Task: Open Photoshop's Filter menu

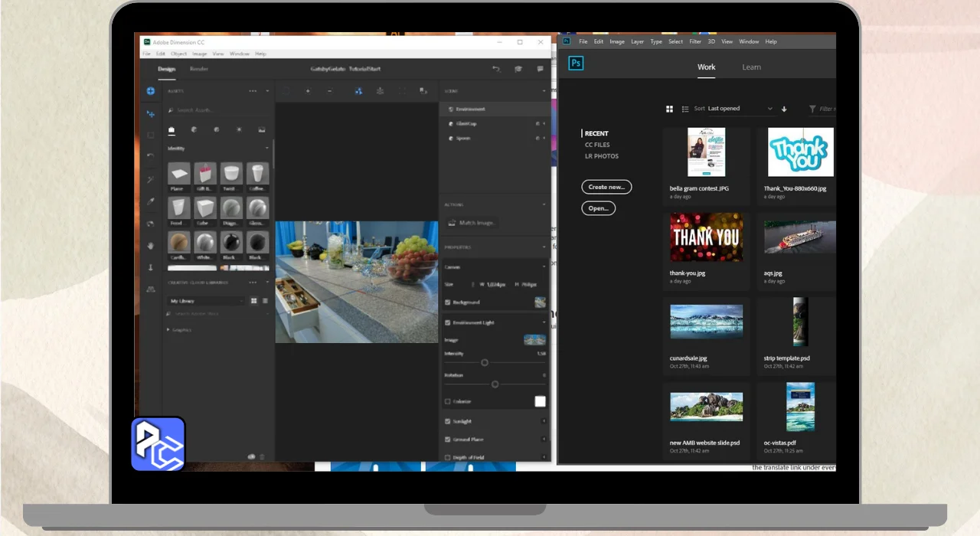Action: click(x=694, y=41)
